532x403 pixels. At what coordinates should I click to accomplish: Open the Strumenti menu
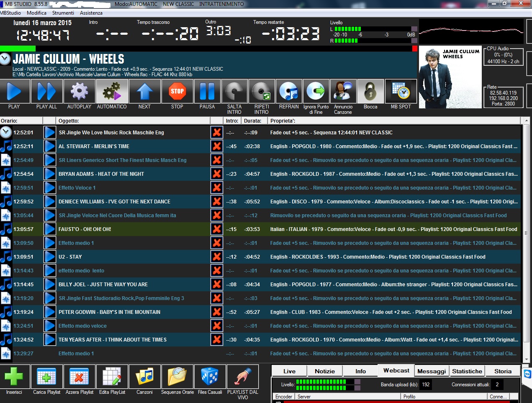(x=63, y=13)
